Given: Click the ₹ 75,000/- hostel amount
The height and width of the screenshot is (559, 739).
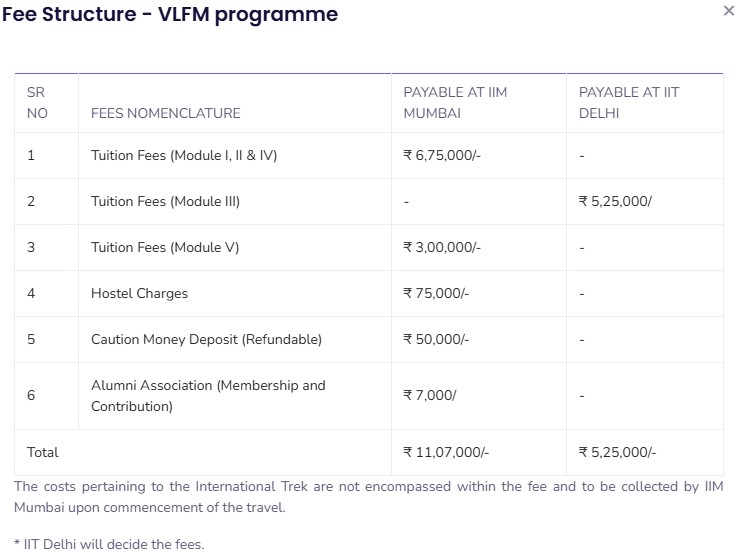Looking at the screenshot, I should tap(436, 293).
